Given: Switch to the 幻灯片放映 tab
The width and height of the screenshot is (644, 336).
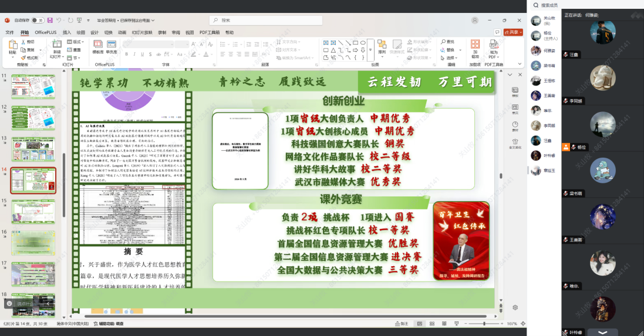Looking at the screenshot, I should click(141, 32).
